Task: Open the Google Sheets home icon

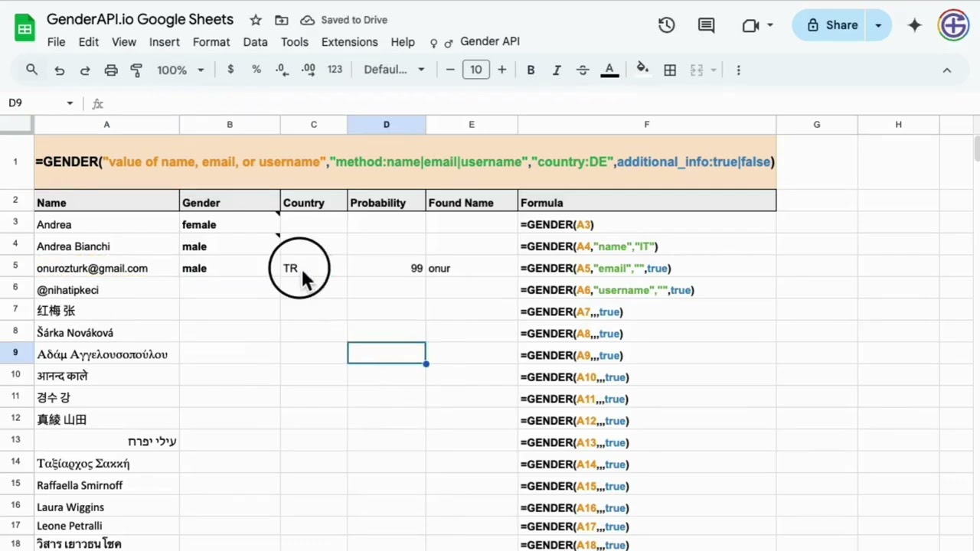Action: (24, 29)
